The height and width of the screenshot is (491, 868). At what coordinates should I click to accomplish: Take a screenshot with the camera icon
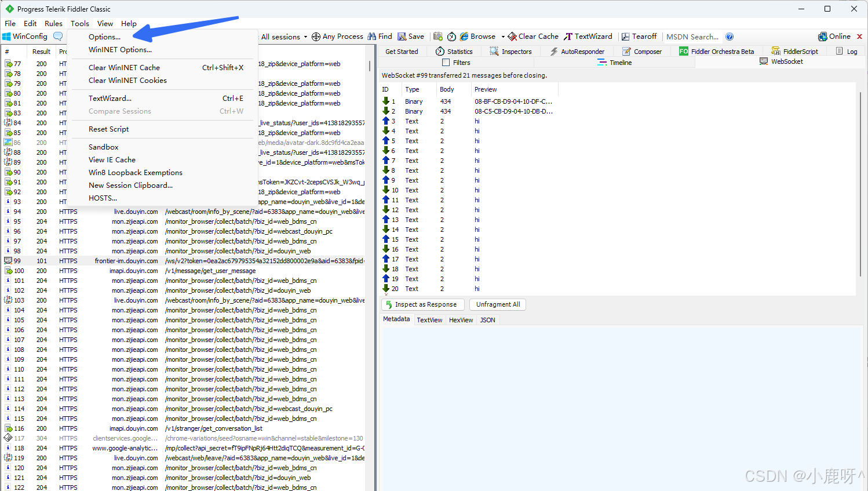pos(438,36)
